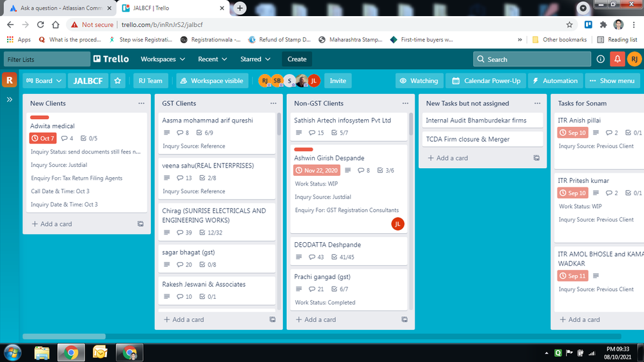Open the TCDA Firm closure & Merger card
Viewport: 644px width, 362px height.
[483, 139]
